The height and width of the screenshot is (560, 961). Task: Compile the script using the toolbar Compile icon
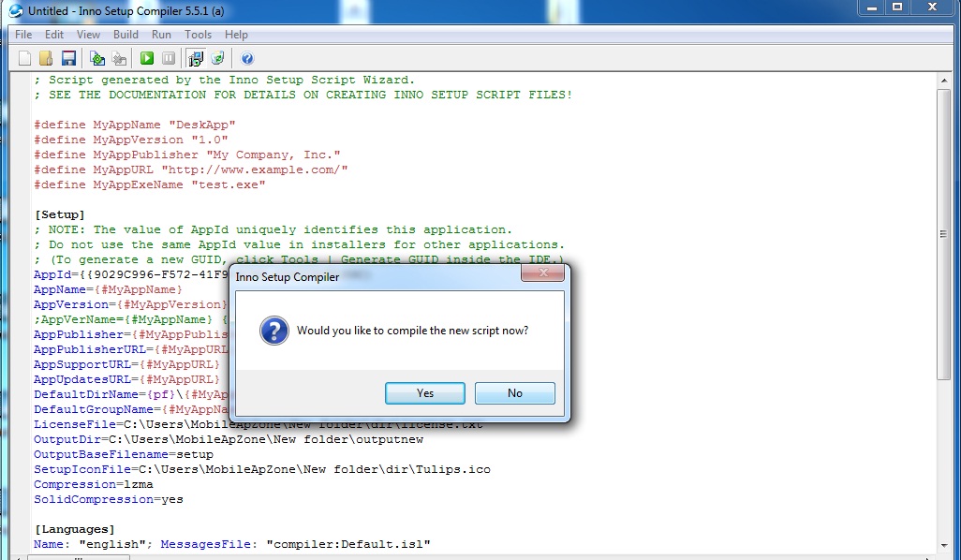[x=96, y=58]
